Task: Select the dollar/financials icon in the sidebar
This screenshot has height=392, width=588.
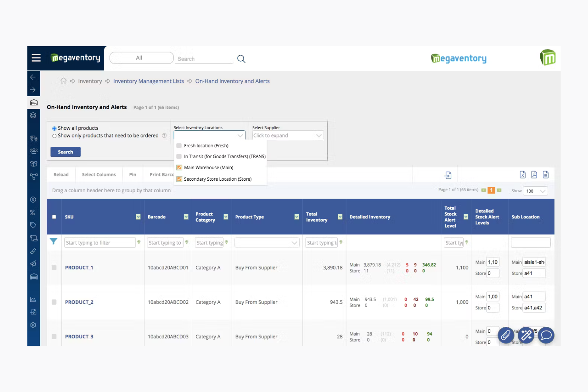Action: 34,199
